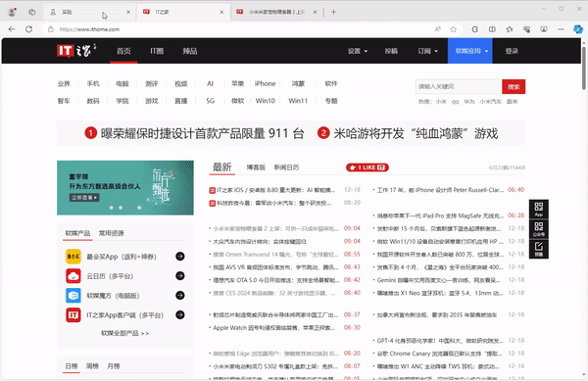This screenshot has width=588, height=381.
Task: Focus the keyword search input field
Action: (459, 86)
